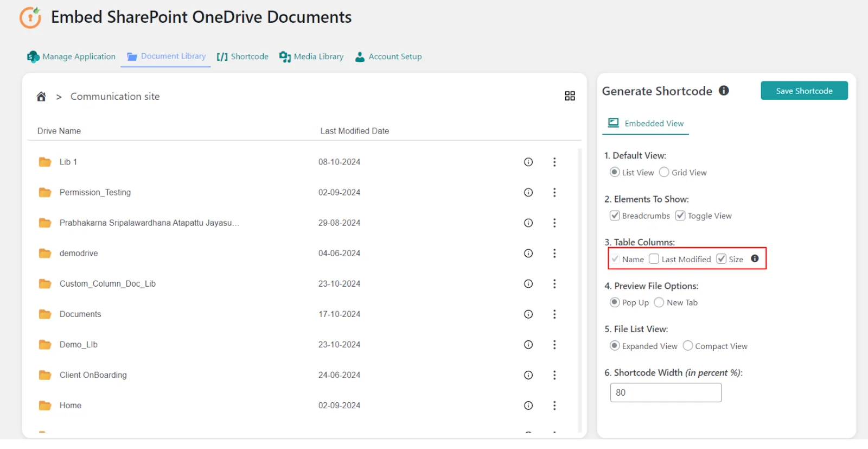The width and height of the screenshot is (868, 449).
Task: Show info for Client OnBoarding drive
Action: coord(528,375)
